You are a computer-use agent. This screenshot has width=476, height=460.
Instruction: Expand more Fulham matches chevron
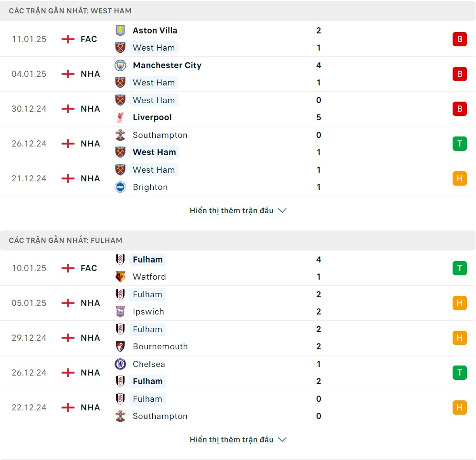[x=282, y=439]
